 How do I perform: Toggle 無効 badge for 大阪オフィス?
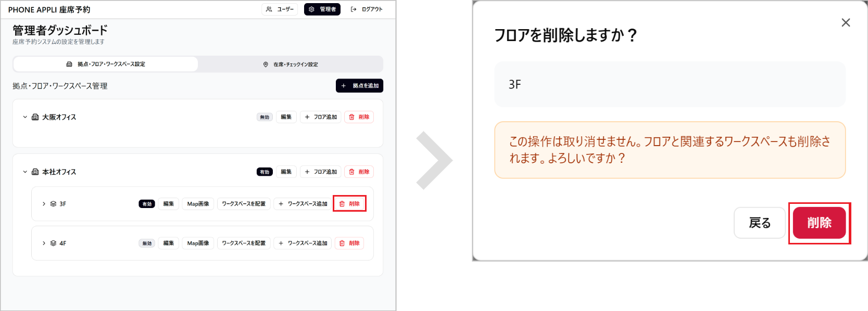(265, 117)
